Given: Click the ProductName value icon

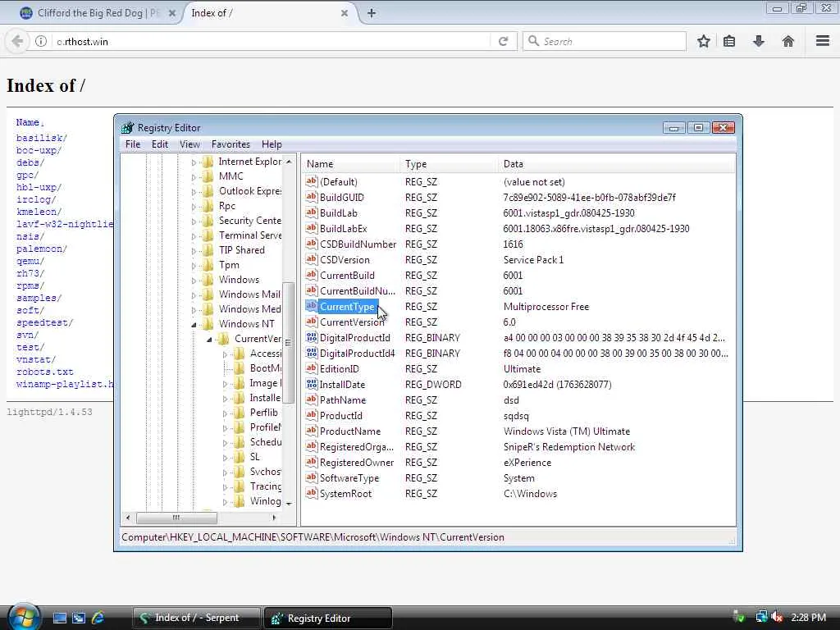Looking at the screenshot, I should (x=311, y=431).
